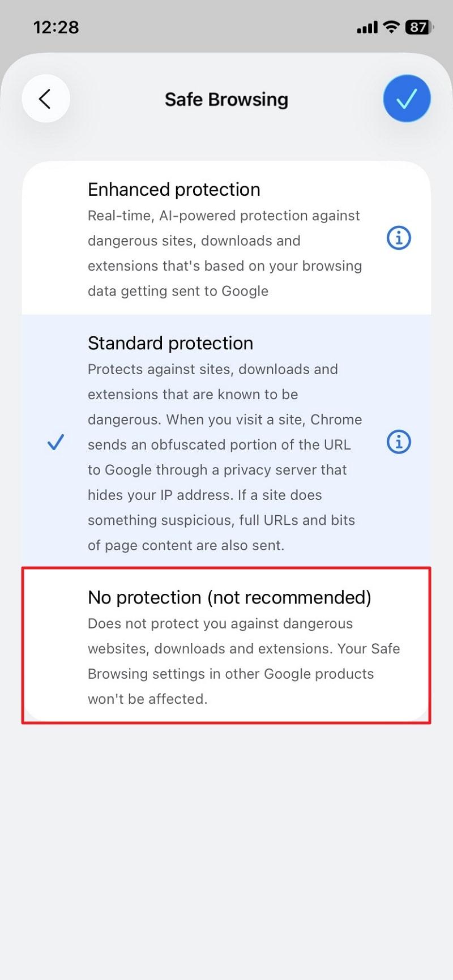Screen dimensions: 453x980
Task: Expand Enhanced protection description via its info circle
Action: tap(399, 238)
